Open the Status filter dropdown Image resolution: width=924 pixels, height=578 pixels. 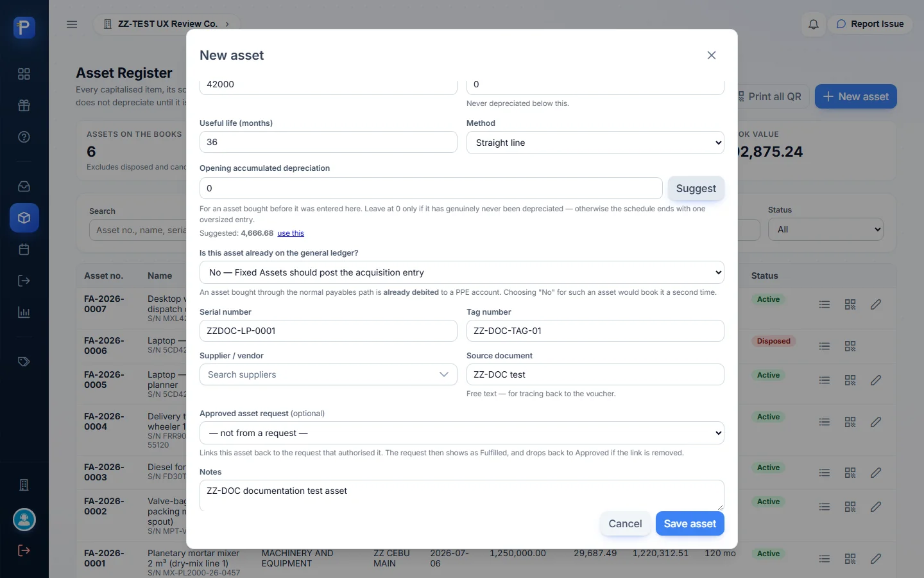click(x=825, y=229)
